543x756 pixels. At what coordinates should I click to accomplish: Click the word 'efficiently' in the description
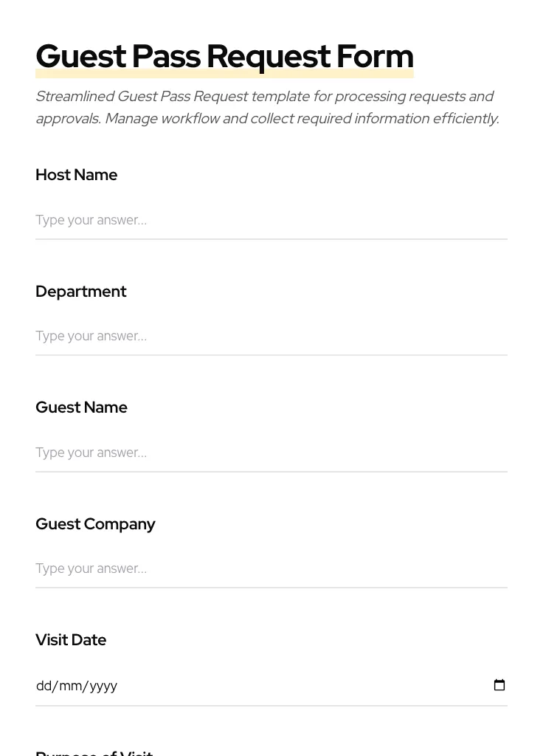tap(463, 119)
